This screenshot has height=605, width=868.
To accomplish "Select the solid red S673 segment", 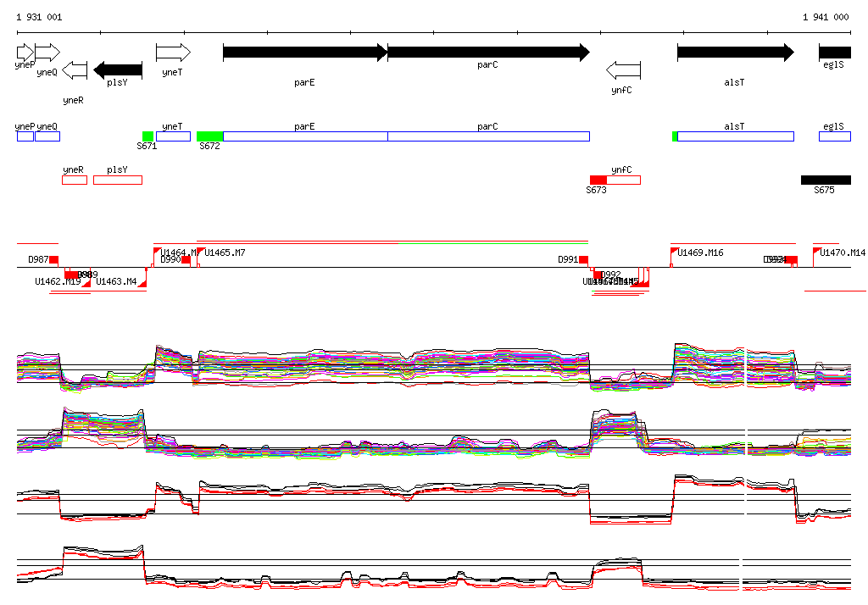I will tap(598, 180).
